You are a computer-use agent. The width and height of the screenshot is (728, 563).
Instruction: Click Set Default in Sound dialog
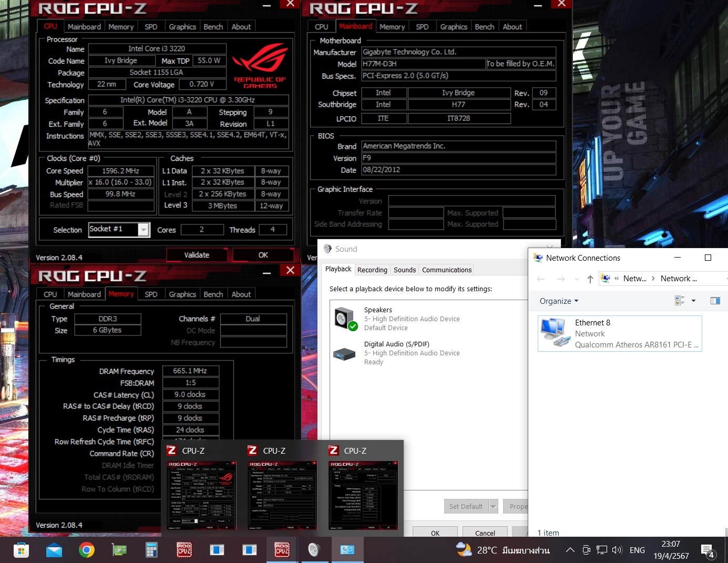466,506
